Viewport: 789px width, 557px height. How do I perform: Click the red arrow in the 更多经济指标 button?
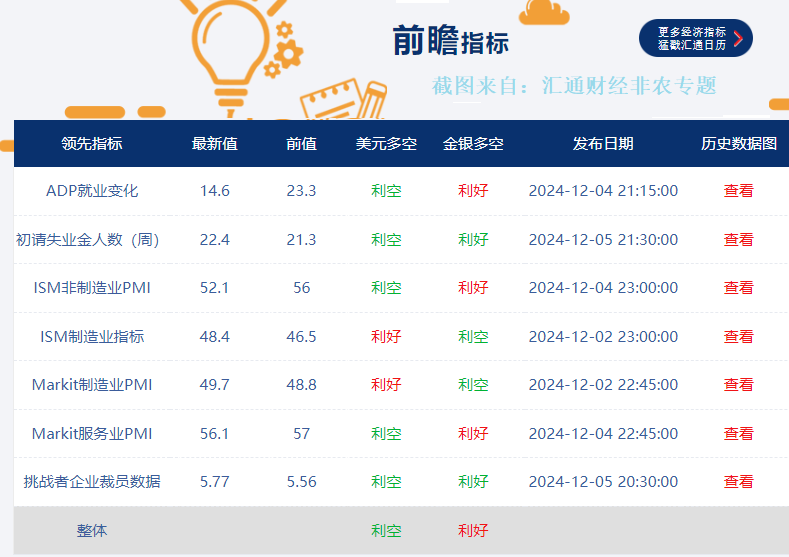point(738,39)
